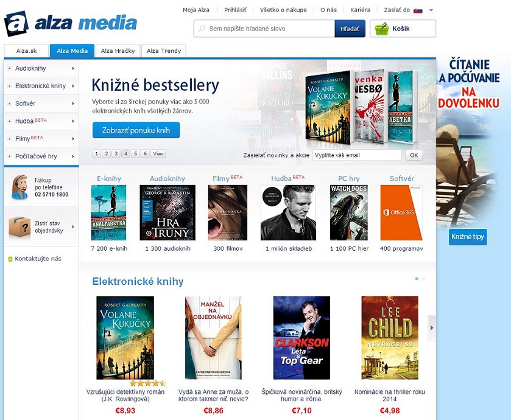The image size is (511, 420).
Task: Select the second carousel page dot
Action: tap(424, 279)
